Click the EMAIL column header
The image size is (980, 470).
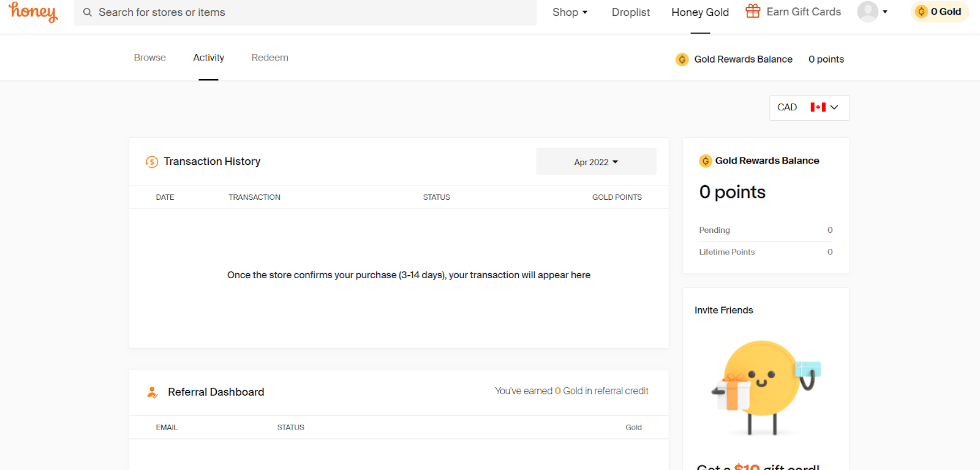(167, 428)
